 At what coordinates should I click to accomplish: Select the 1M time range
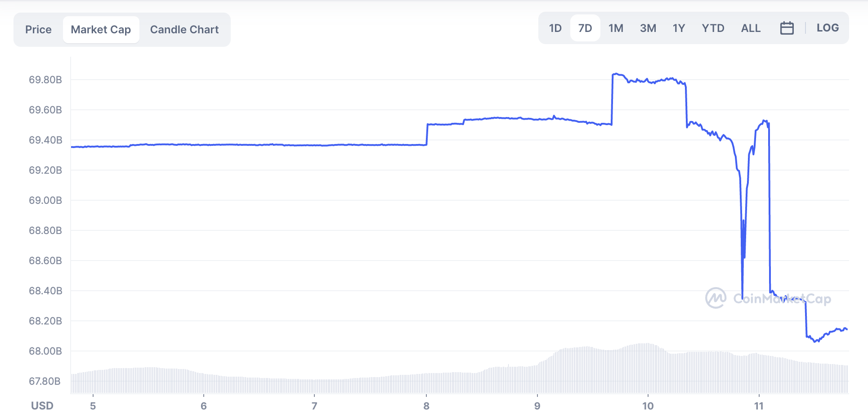pyautogui.click(x=616, y=28)
